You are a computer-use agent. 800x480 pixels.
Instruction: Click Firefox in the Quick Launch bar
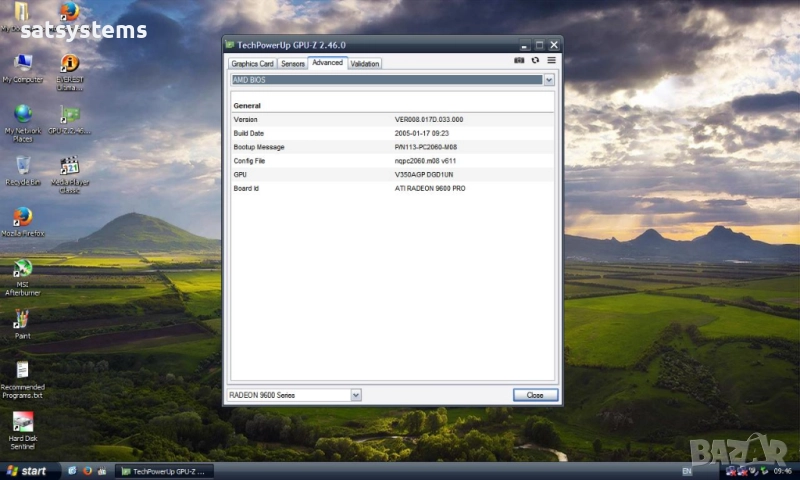[x=87, y=470]
